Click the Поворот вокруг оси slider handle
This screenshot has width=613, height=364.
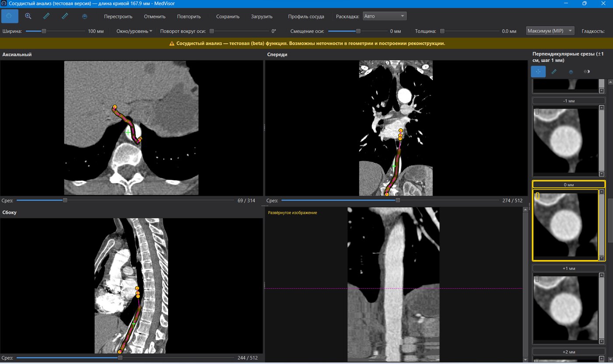212,31
